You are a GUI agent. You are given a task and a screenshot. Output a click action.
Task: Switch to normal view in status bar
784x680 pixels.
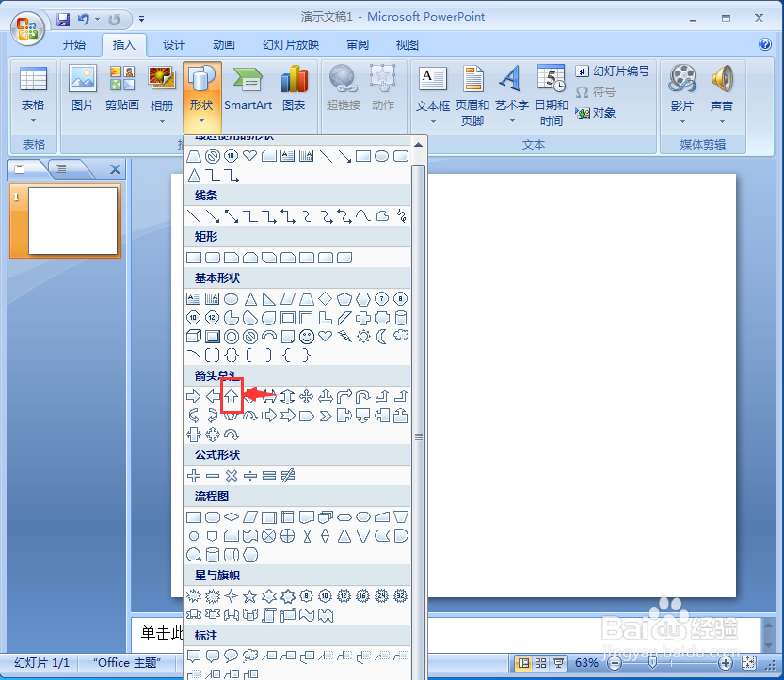[523, 663]
